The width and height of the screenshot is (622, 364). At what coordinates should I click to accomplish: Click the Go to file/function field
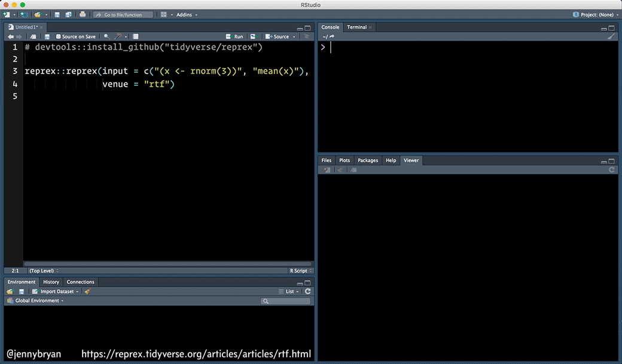123,15
